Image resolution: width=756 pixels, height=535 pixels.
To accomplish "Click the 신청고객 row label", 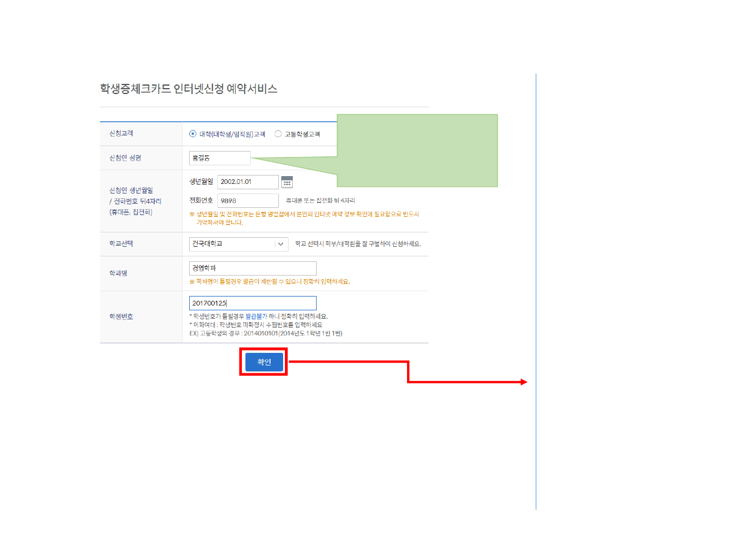I will (121, 134).
